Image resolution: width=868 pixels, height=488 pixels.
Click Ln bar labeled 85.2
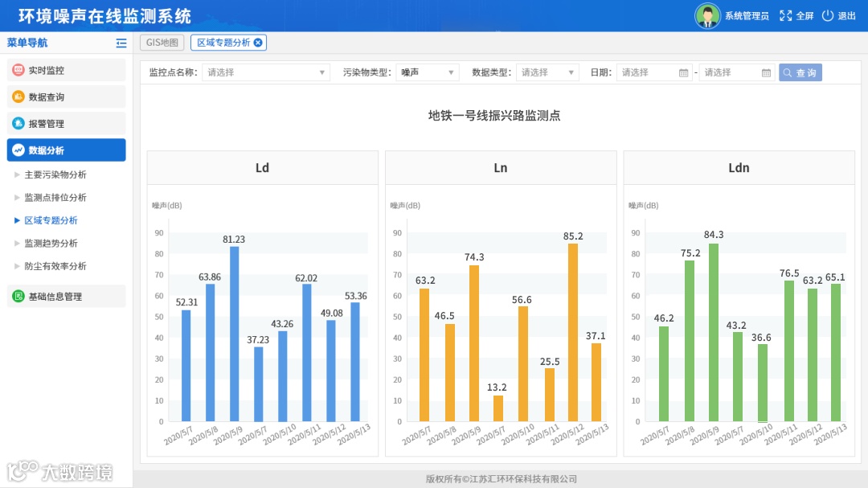tap(573, 332)
